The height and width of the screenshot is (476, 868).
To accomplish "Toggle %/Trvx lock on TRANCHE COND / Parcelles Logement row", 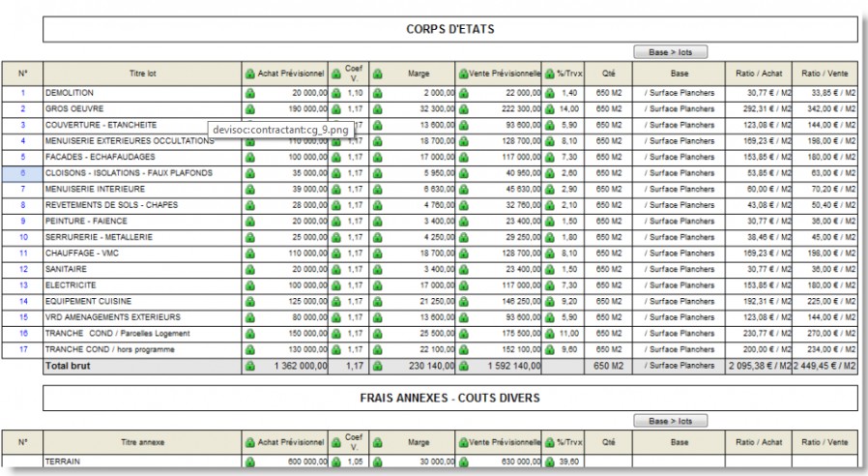I will [x=550, y=335].
